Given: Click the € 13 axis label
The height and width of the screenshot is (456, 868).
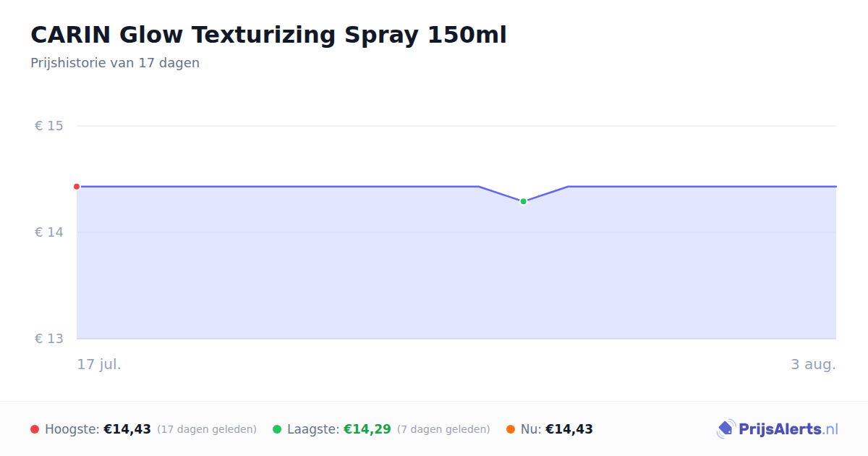Looking at the screenshot, I should tap(49, 339).
